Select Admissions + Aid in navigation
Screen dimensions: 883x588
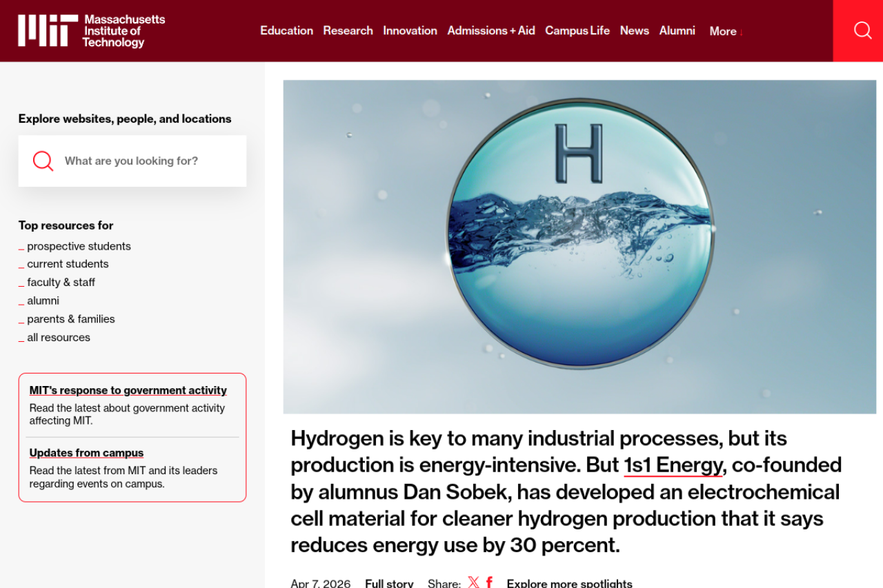490,30
